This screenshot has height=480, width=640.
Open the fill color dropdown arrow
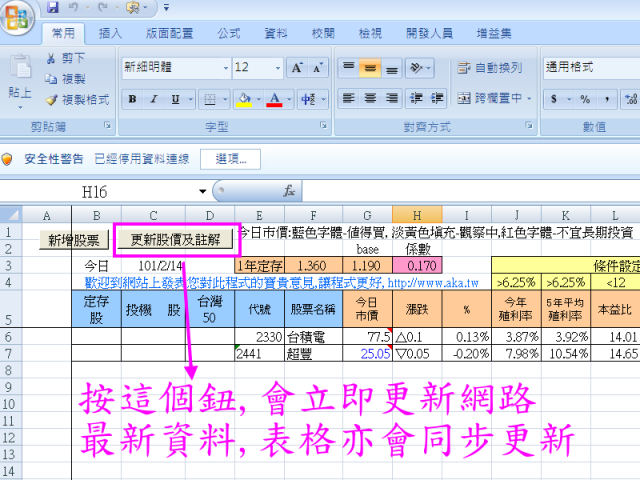tap(259, 99)
